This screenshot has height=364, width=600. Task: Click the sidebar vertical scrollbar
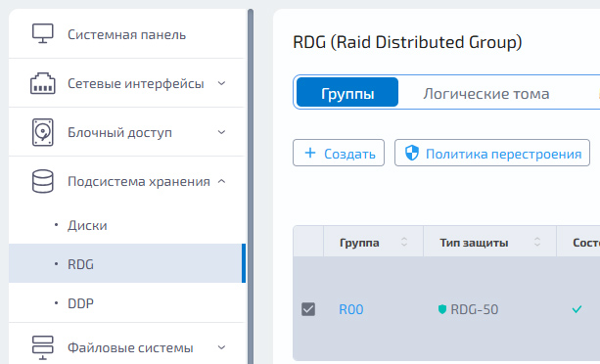[251, 186]
